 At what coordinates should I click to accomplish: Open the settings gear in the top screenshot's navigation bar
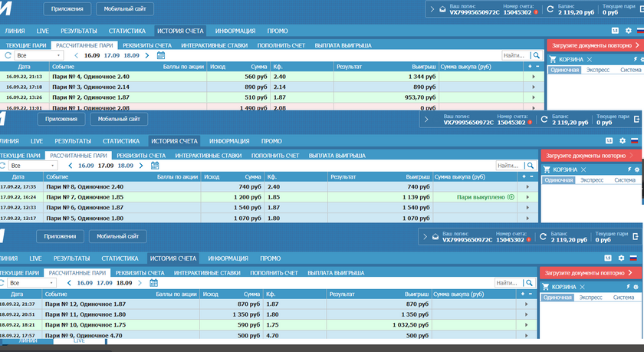(x=629, y=31)
